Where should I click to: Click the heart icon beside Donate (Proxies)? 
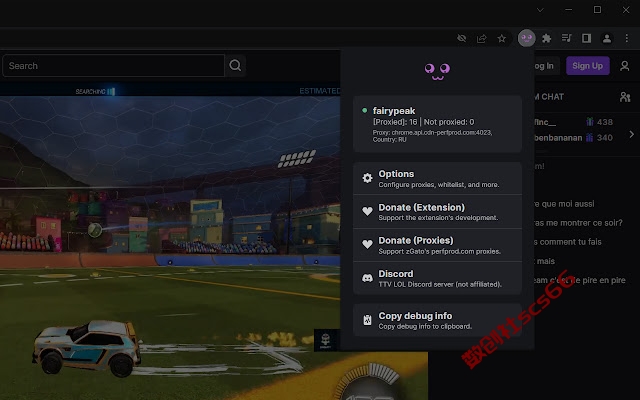[367, 244]
